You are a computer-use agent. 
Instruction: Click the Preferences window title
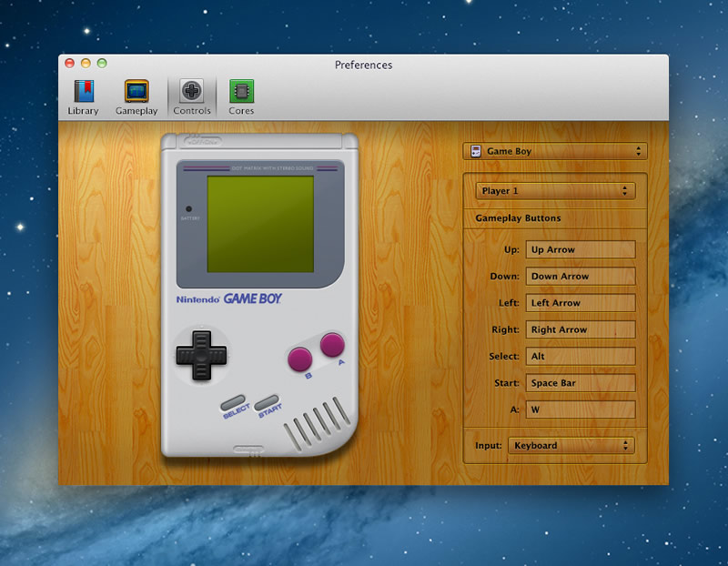363,65
